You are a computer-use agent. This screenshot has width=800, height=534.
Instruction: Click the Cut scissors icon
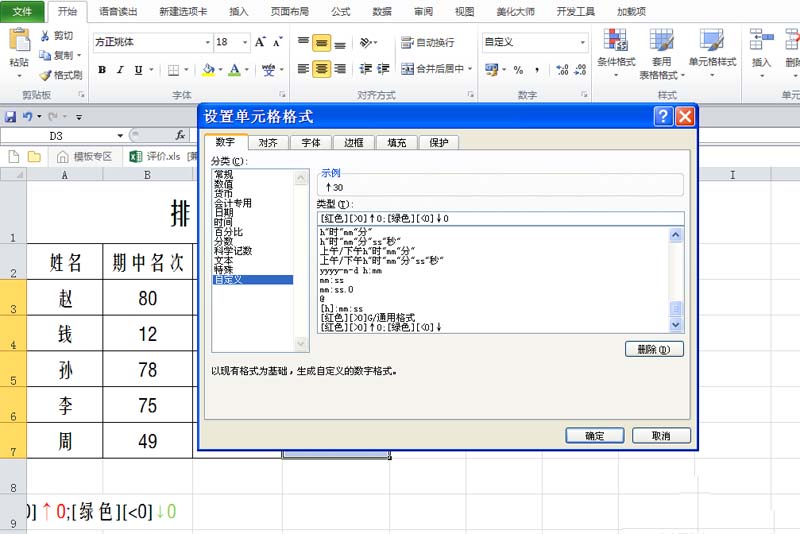click(45, 35)
